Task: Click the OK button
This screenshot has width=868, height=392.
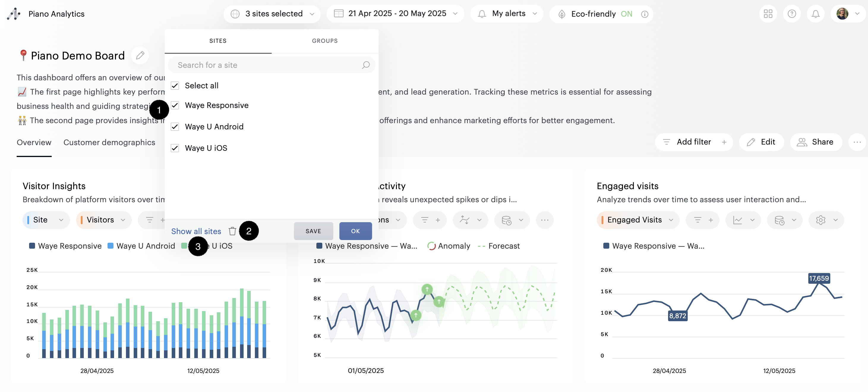Action: pyautogui.click(x=355, y=231)
